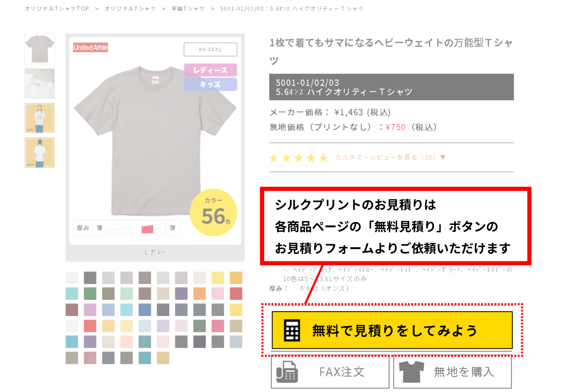Open the カスタマーレビューを見る (16) link
Image resolution: width=564 pixels, height=392 pixels.
coord(385,157)
